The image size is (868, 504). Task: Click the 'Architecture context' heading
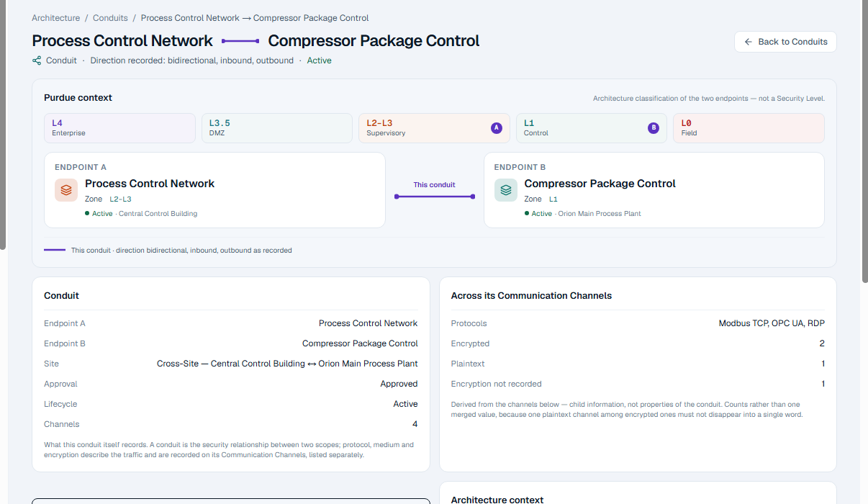tap(497, 500)
